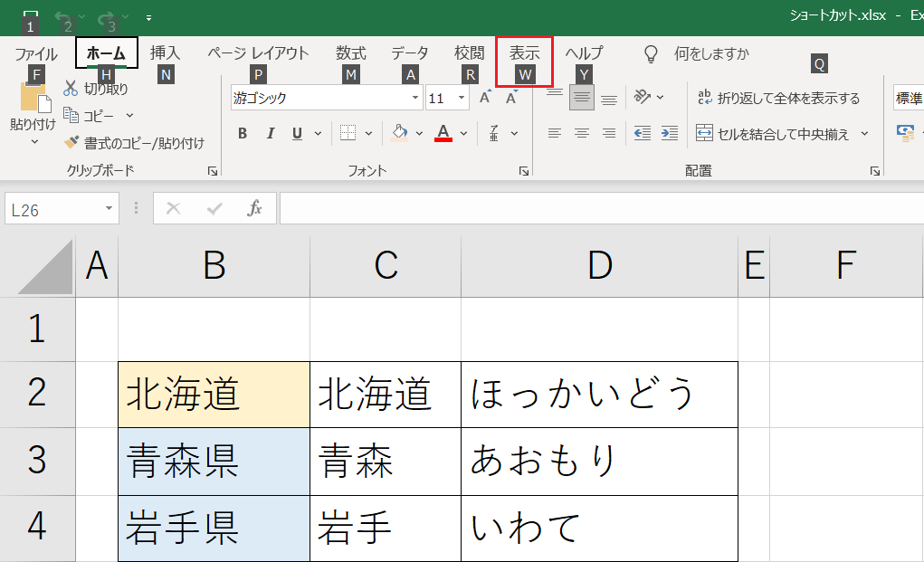Open fill color dropdown arrow
The height and width of the screenshot is (562, 924).
pyautogui.click(x=419, y=134)
